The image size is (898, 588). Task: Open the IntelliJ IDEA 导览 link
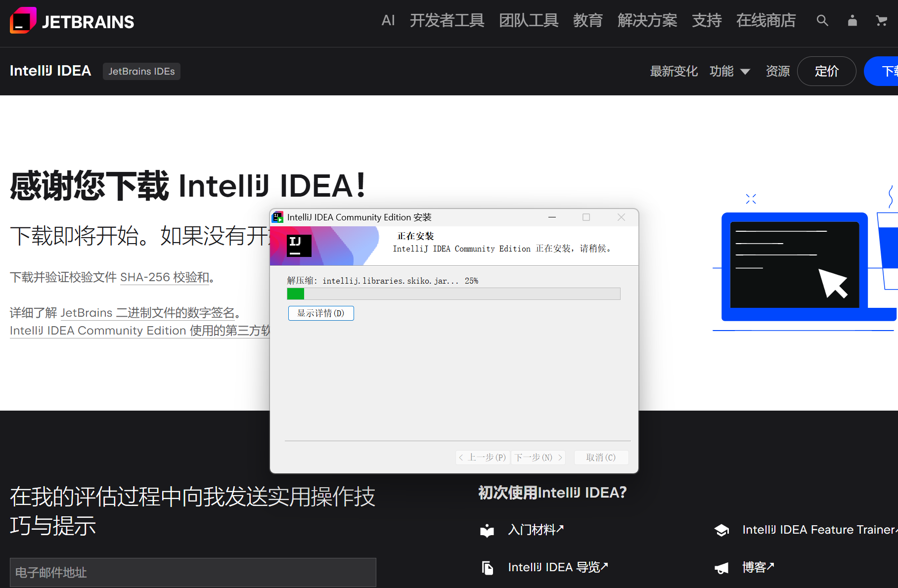[x=558, y=567]
